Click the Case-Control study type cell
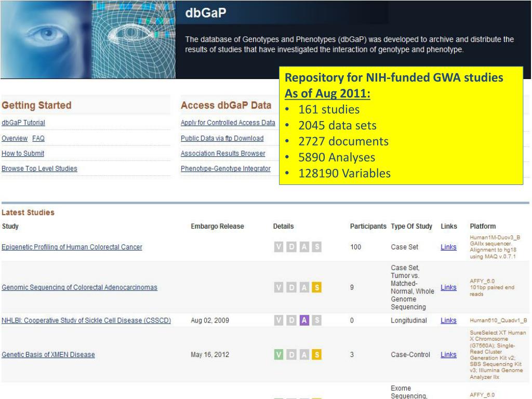532x399 pixels. point(410,354)
